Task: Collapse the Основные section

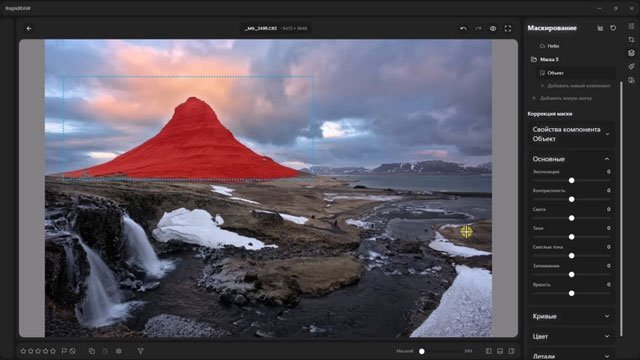Action: click(607, 159)
